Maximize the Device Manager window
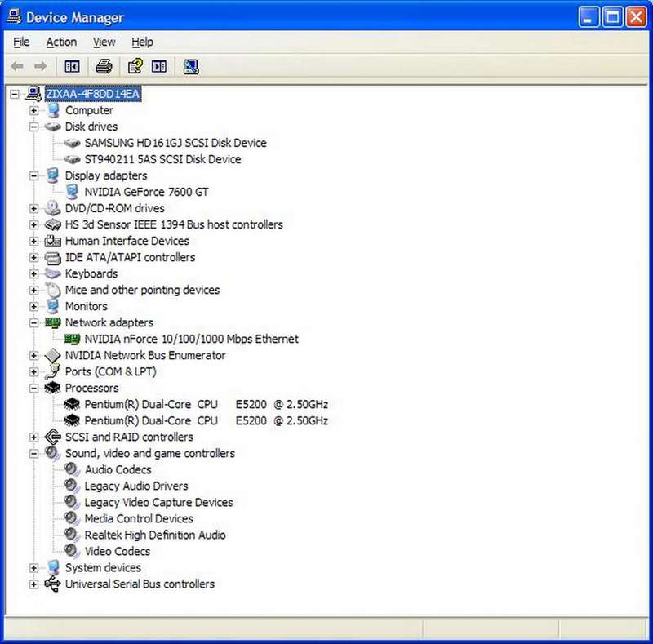 tap(613, 17)
